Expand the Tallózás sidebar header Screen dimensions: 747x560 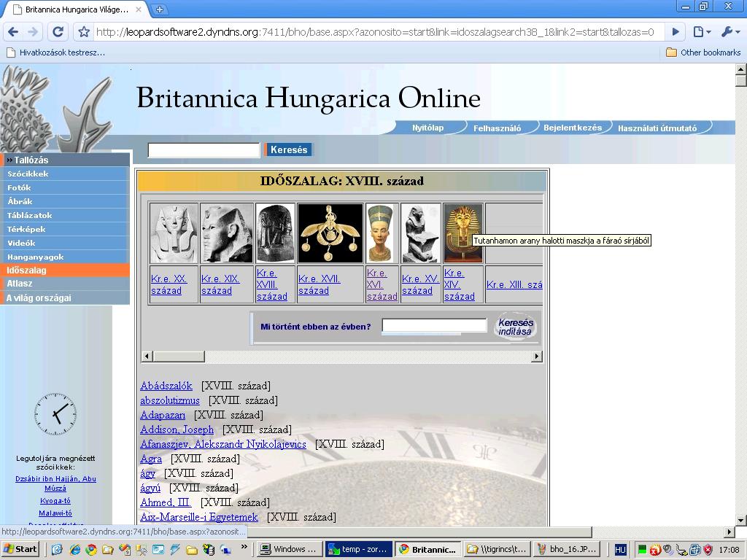tap(65, 160)
